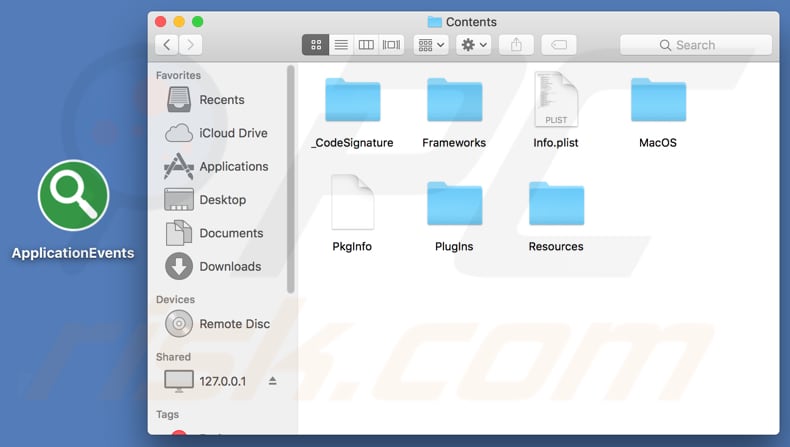Open the item arrangement dropdown

click(x=430, y=45)
